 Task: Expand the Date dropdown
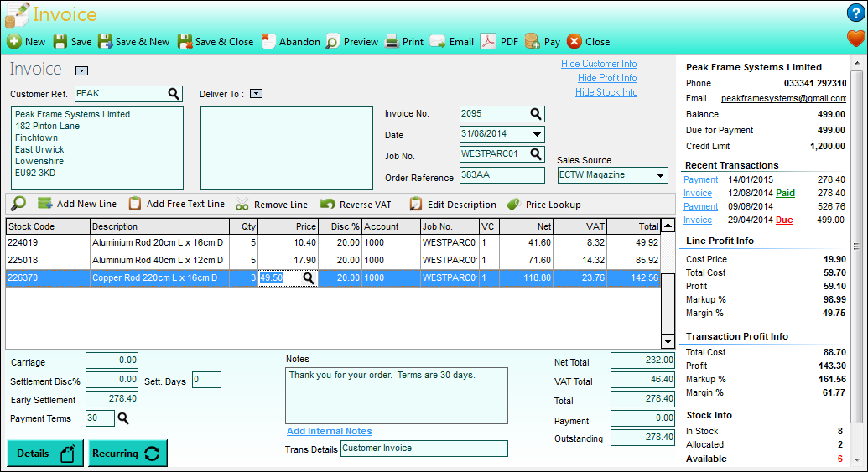pyautogui.click(x=537, y=134)
